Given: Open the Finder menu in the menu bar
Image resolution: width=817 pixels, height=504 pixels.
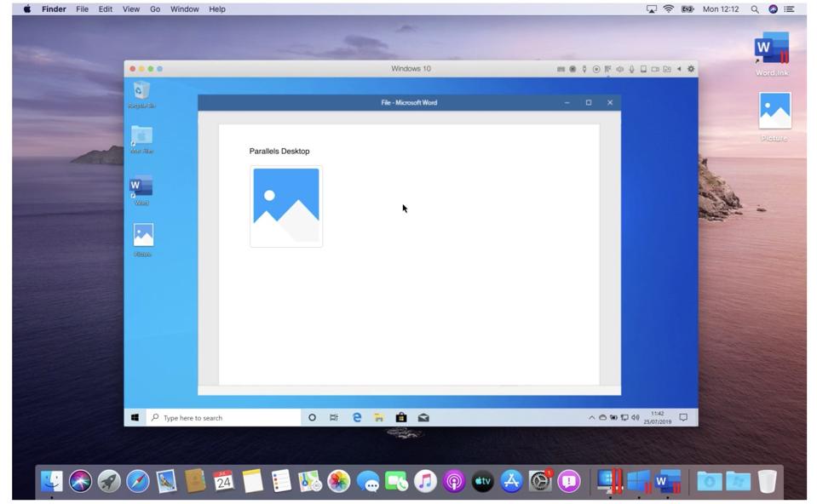Looking at the screenshot, I should click(x=55, y=9).
